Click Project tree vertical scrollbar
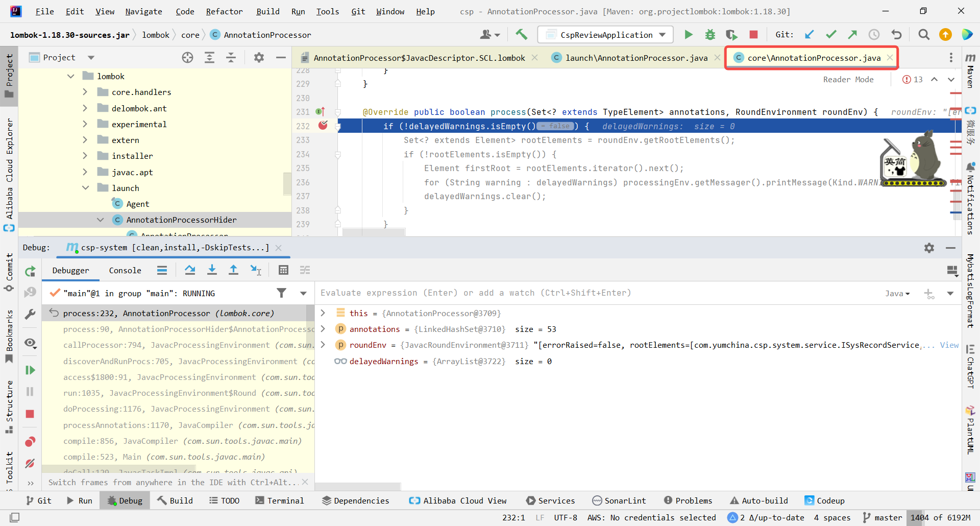This screenshot has height=526, width=980. coord(287,183)
